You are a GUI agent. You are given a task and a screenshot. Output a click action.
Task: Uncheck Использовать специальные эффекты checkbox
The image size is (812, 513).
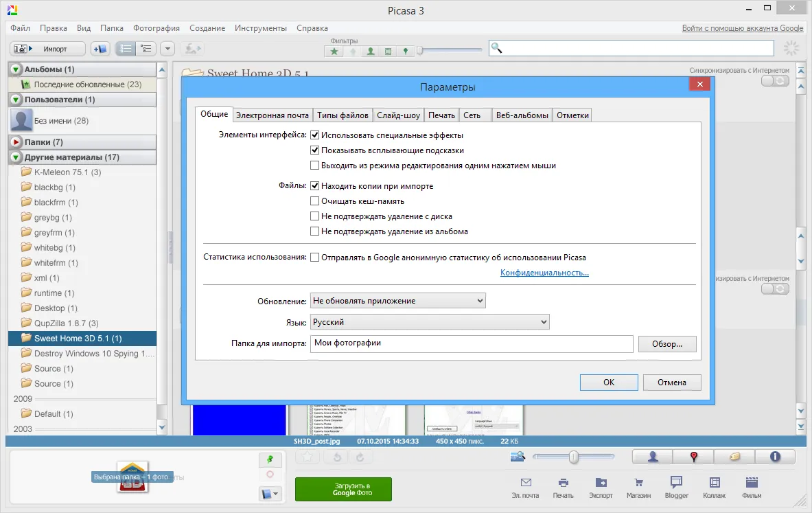pos(314,135)
